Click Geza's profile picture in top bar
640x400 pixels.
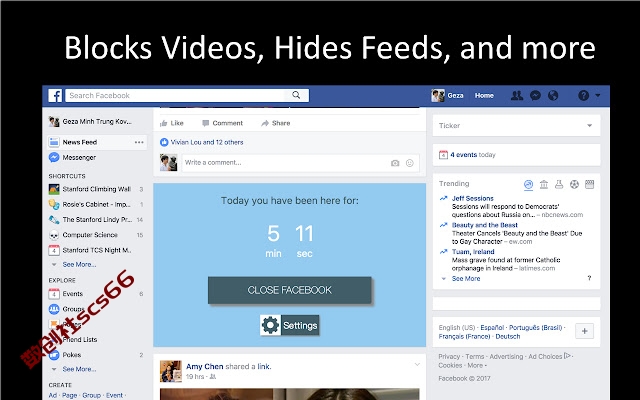pyautogui.click(x=438, y=96)
